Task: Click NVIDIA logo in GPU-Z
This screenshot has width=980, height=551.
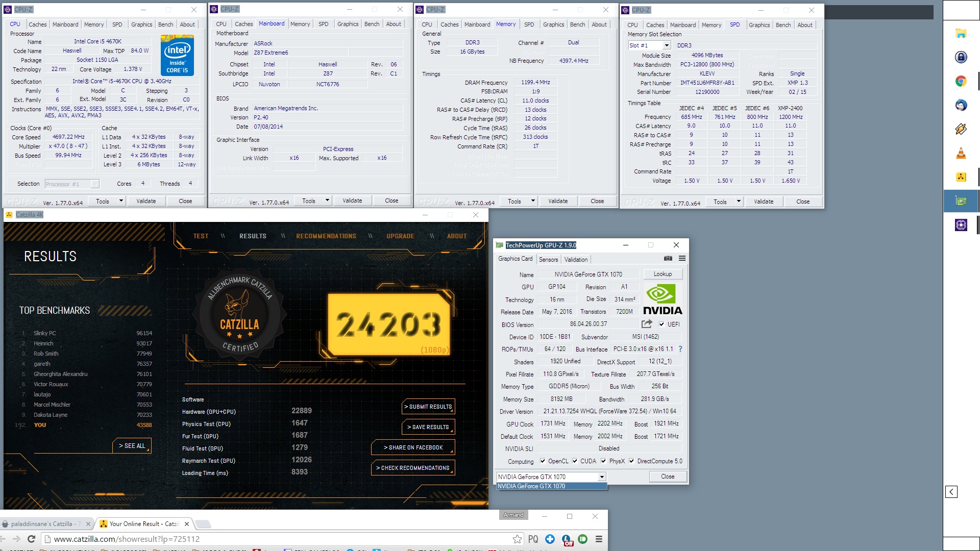Action: coord(662,299)
